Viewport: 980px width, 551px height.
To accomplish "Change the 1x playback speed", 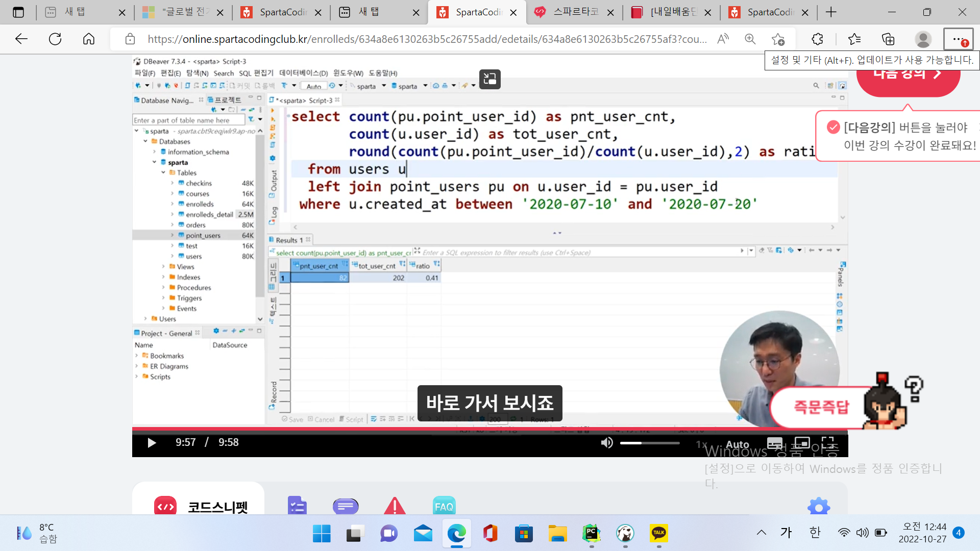I will tap(701, 444).
